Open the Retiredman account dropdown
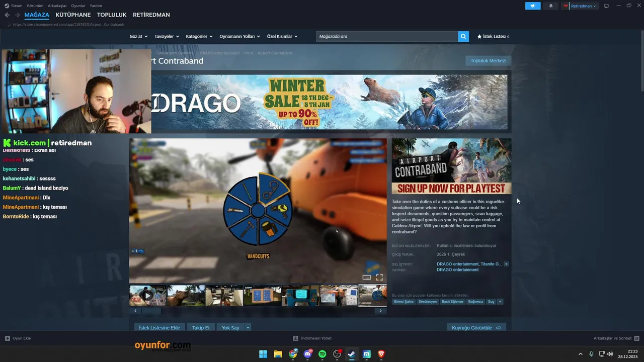 pos(583,6)
